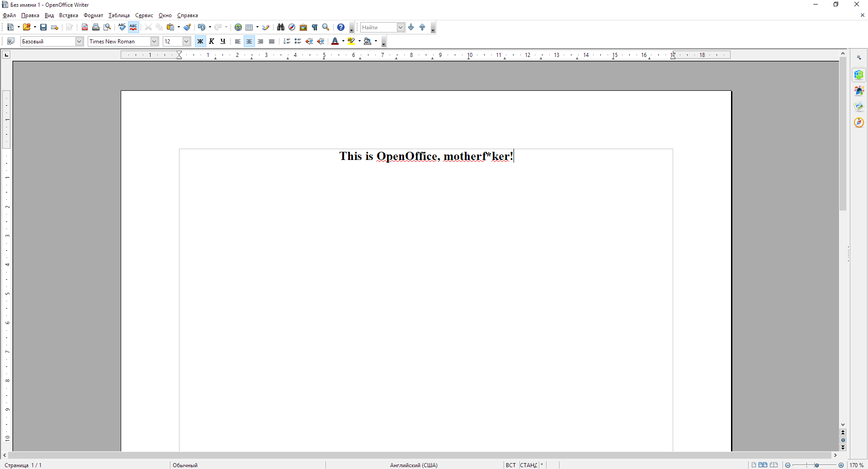
Task: Open the Файл menu
Action: pos(9,15)
